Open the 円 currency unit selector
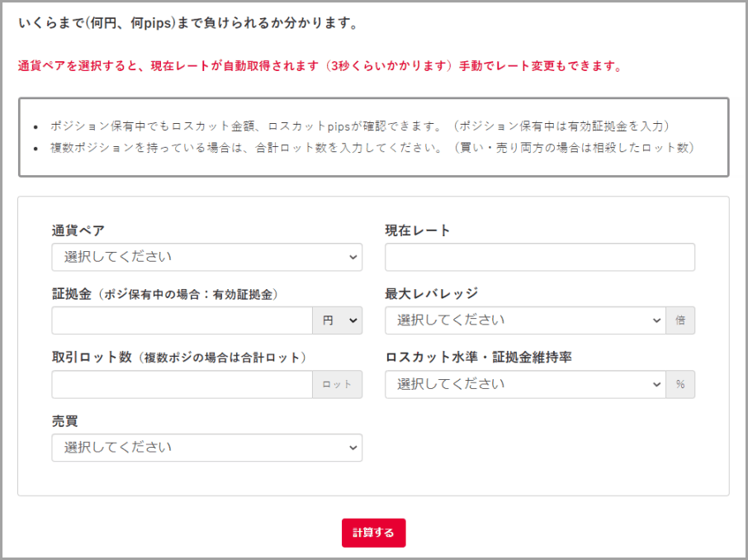This screenshot has width=748, height=560. tap(337, 320)
